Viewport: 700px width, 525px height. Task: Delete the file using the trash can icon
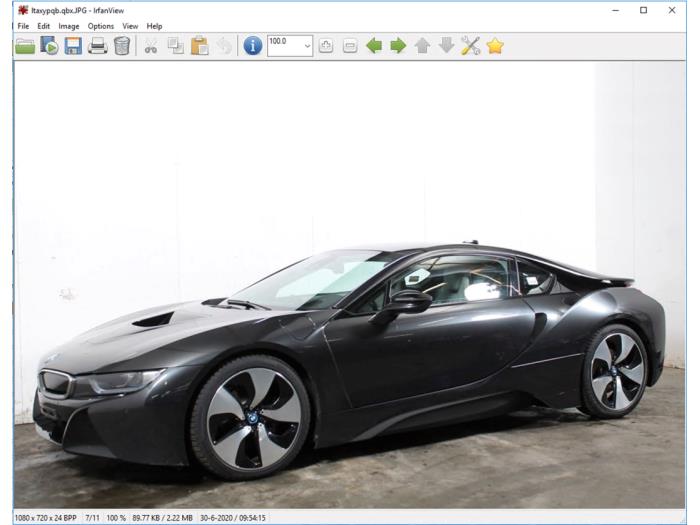122,46
